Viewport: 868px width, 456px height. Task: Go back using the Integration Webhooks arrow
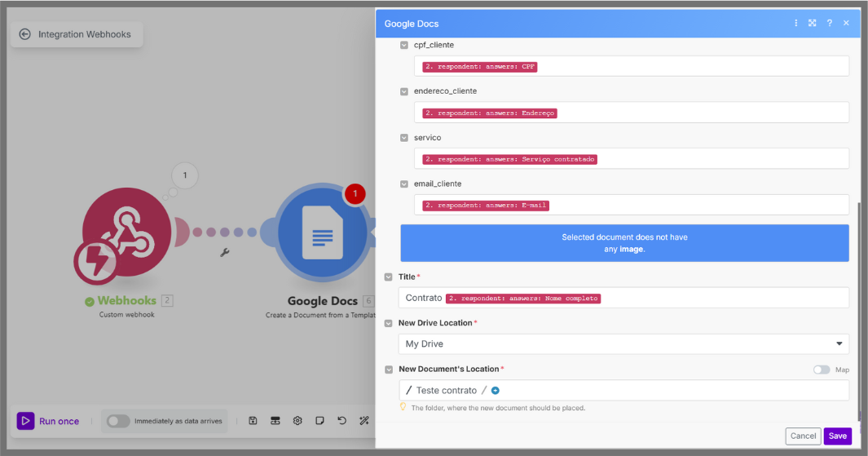[x=25, y=34]
